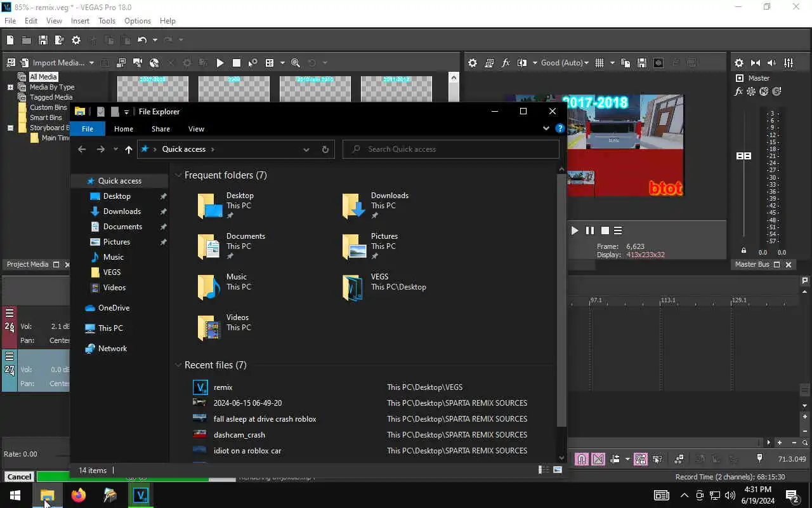
Task: Switch to View tab in File Explorer
Action: [x=196, y=129]
